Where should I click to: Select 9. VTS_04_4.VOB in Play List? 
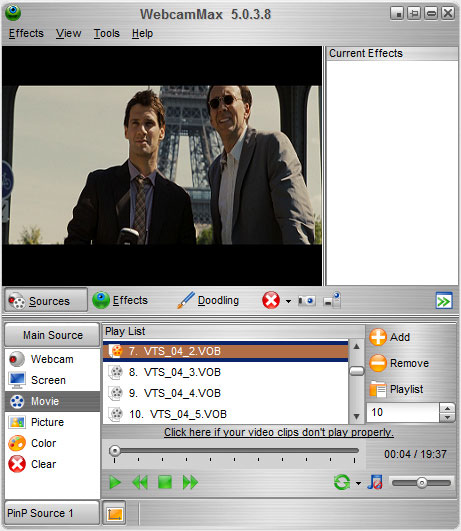point(225,393)
